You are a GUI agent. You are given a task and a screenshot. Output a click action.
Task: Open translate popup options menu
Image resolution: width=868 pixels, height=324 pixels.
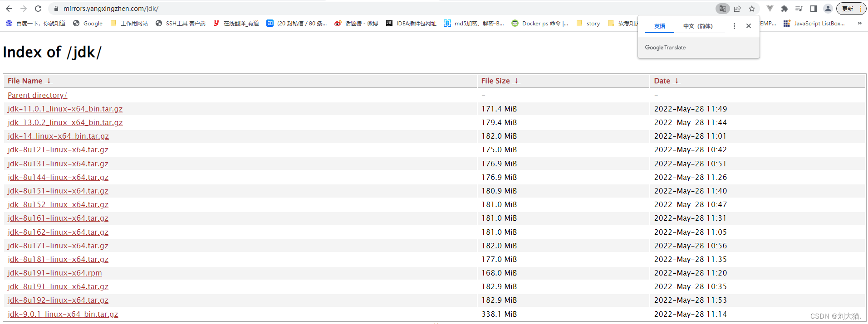coord(734,26)
